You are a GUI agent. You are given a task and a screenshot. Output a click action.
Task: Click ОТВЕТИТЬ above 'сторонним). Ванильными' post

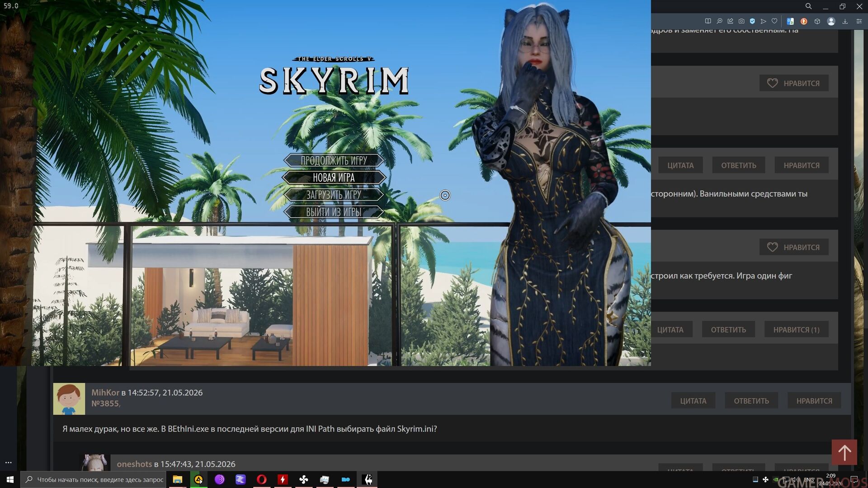click(x=739, y=165)
